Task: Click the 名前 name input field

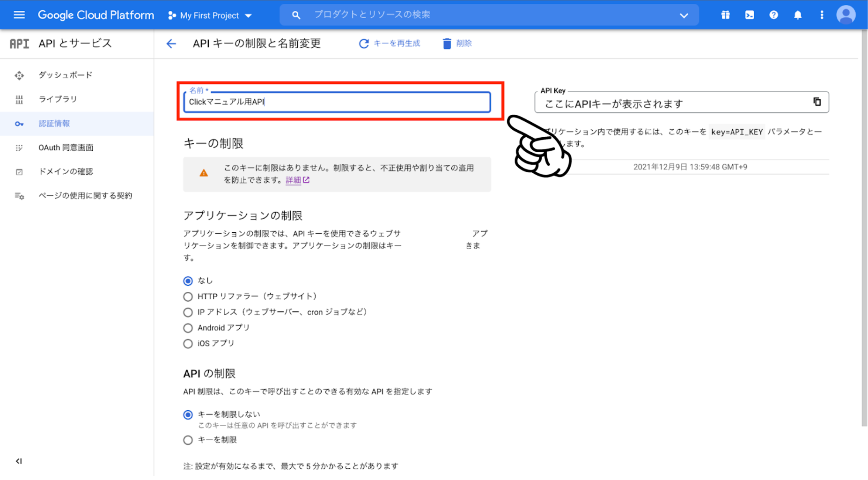Action: pos(337,102)
